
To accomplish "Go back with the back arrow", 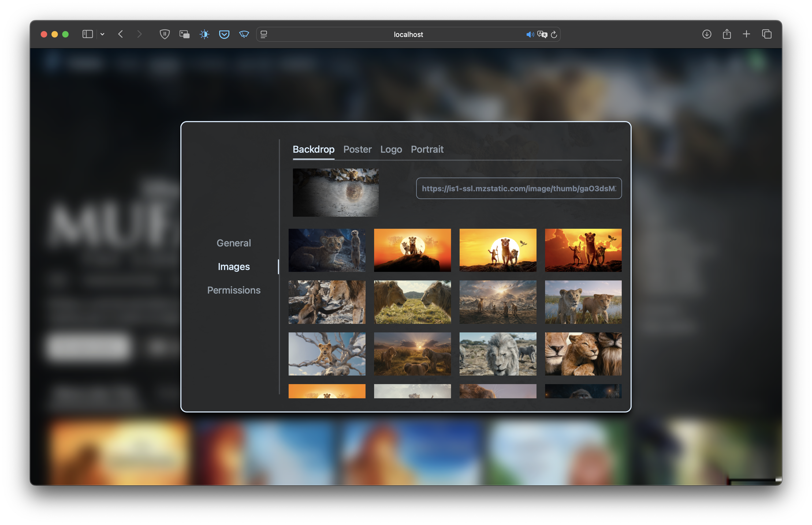I will point(120,34).
